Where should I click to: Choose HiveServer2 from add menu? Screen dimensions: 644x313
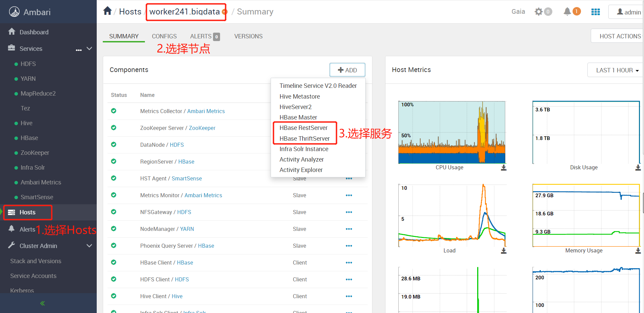pos(296,107)
